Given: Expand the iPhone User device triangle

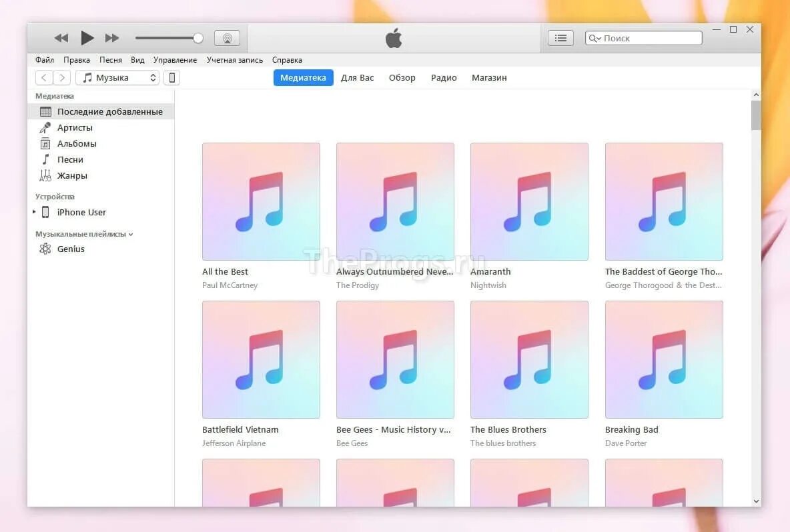Looking at the screenshot, I should [34, 212].
